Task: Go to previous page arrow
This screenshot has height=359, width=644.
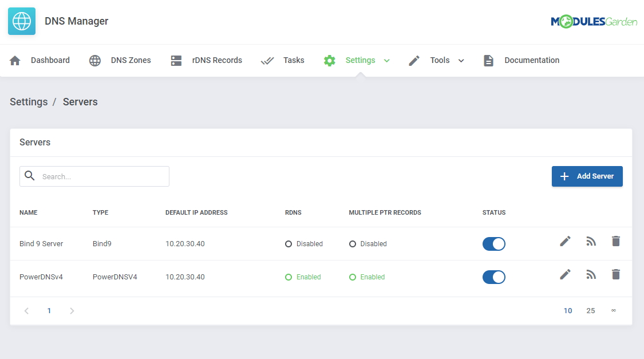Action: pos(26,311)
